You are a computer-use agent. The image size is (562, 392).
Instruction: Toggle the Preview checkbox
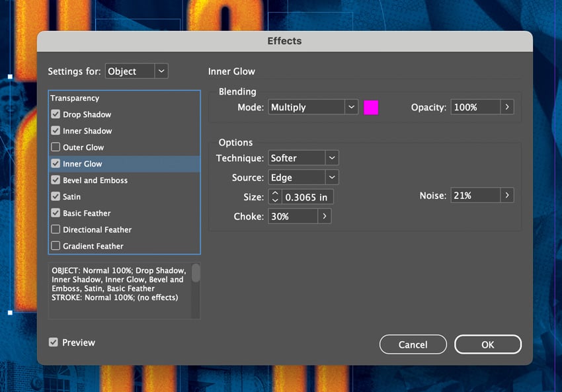(x=54, y=342)
